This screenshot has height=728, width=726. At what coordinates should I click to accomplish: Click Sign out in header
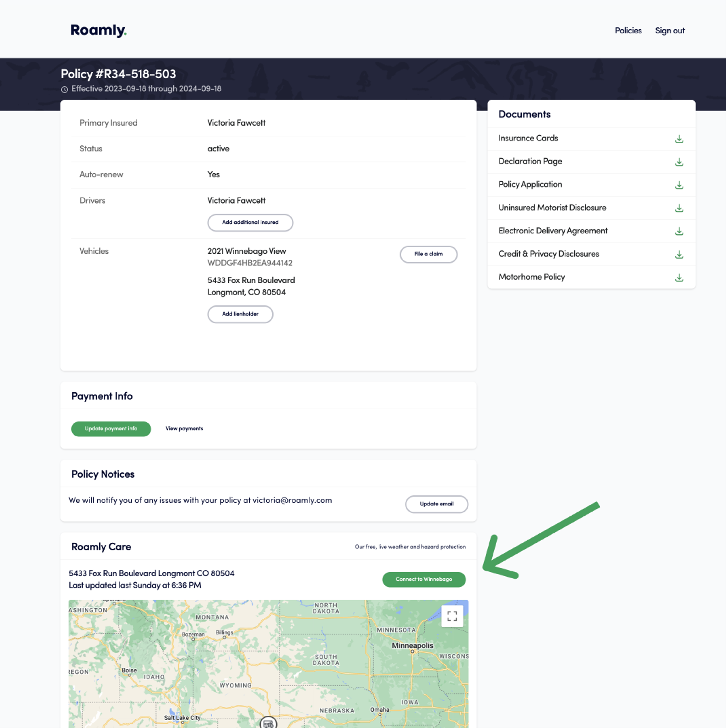(669, 30)
